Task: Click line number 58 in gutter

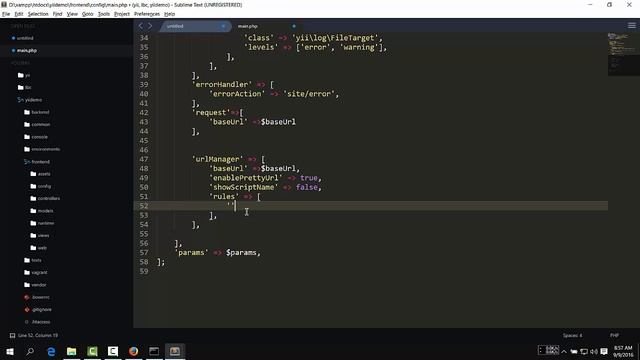Action: 144,262
